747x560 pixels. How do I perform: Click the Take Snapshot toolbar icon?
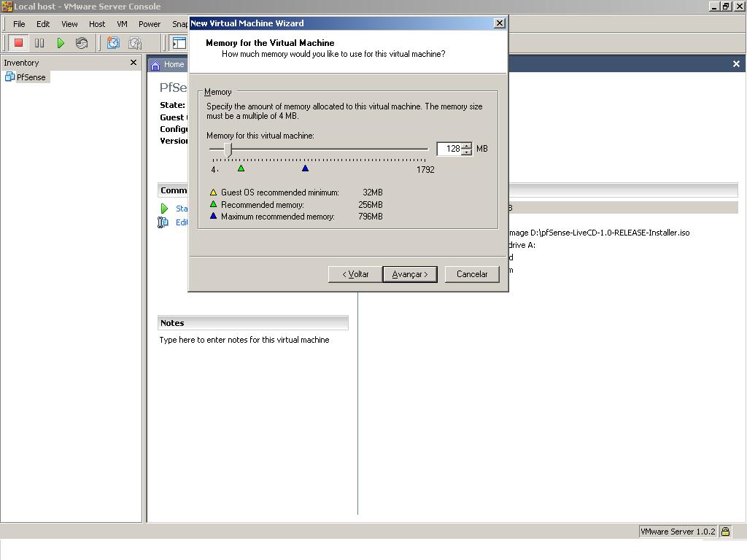[x=113, y=43]
